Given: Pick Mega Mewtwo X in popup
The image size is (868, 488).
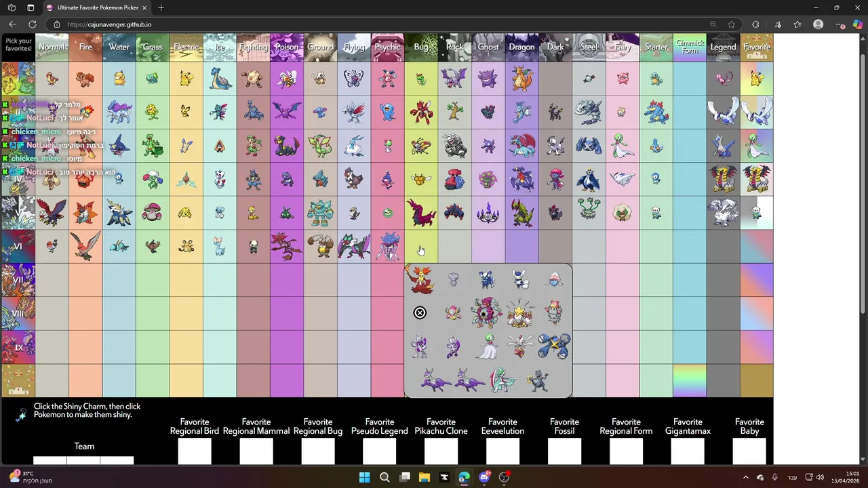Looking at the screenshot, I should tap(420, 346).
